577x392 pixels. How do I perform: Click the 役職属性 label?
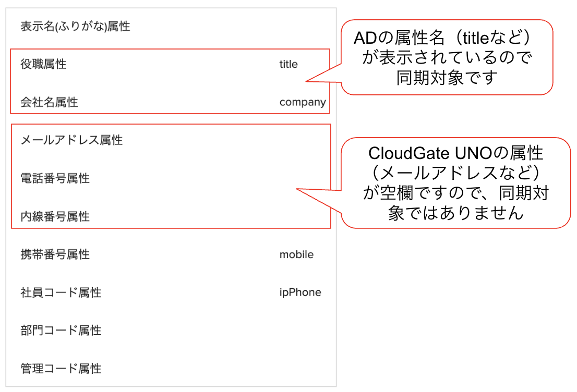(x=43, y=64)
